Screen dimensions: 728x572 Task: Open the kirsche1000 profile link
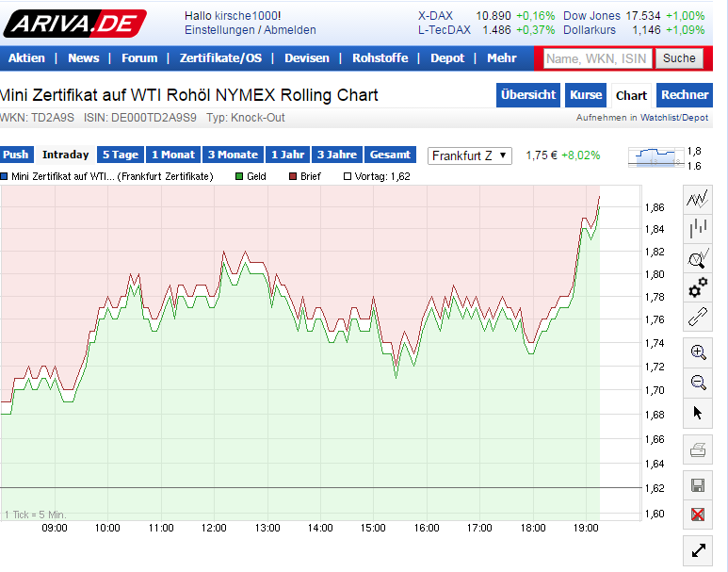[x=246, y=16]
